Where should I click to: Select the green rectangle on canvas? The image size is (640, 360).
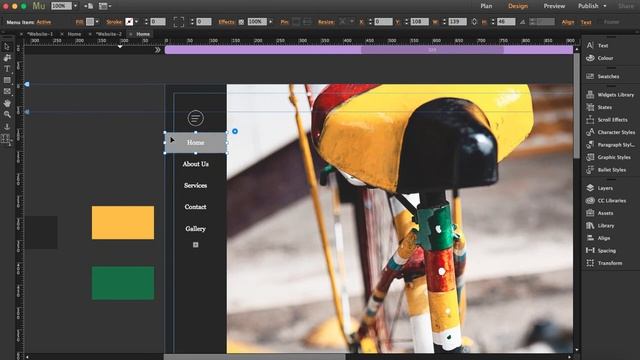pos(123,283)
